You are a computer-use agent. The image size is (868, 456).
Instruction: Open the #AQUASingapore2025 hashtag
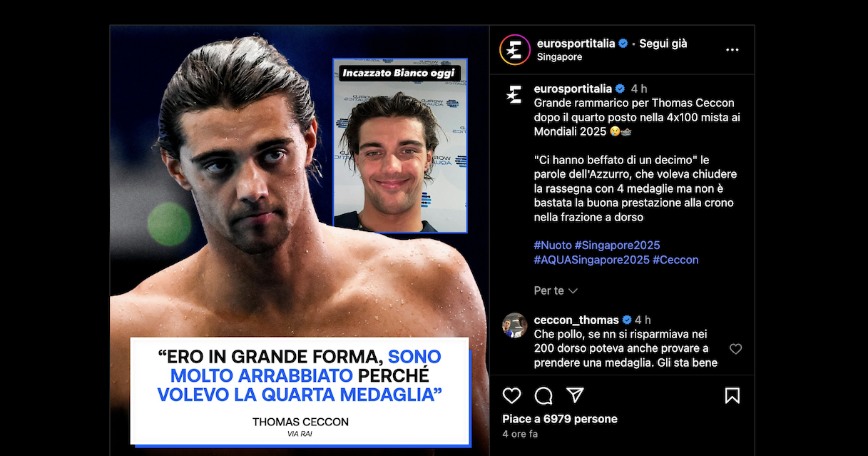(x=591, y=260)
